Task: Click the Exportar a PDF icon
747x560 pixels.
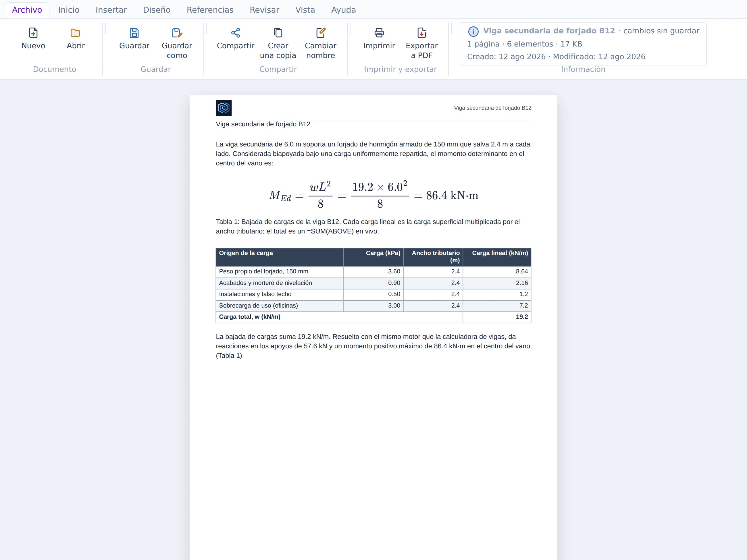Action: tap(421, 33)
